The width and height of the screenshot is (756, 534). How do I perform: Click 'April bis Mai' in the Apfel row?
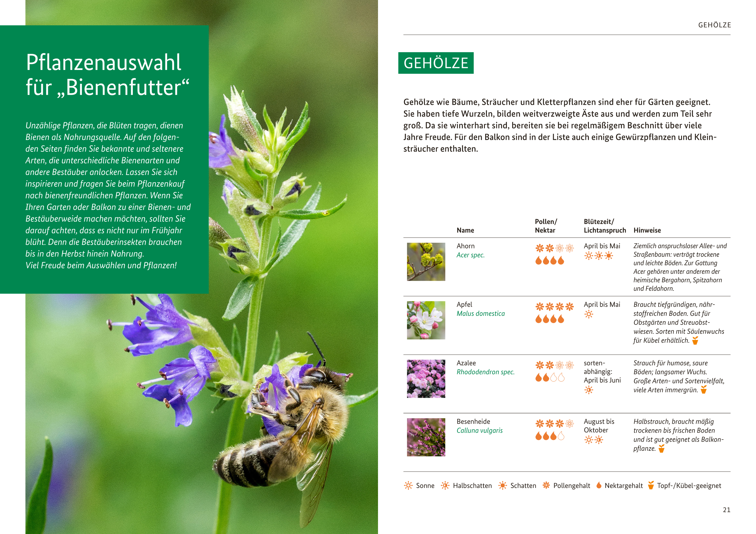click(x=602, y=305)
